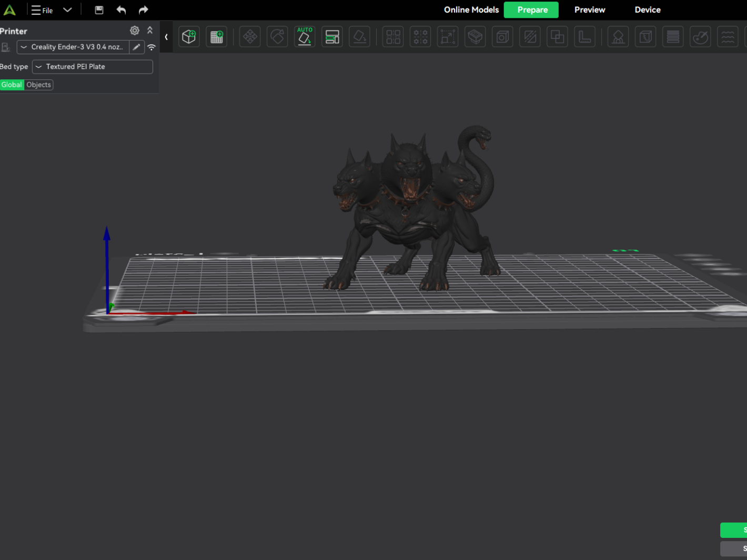Switch to the Prepare tab
This screenshot has height=560, width=747.
pos(531,10)
